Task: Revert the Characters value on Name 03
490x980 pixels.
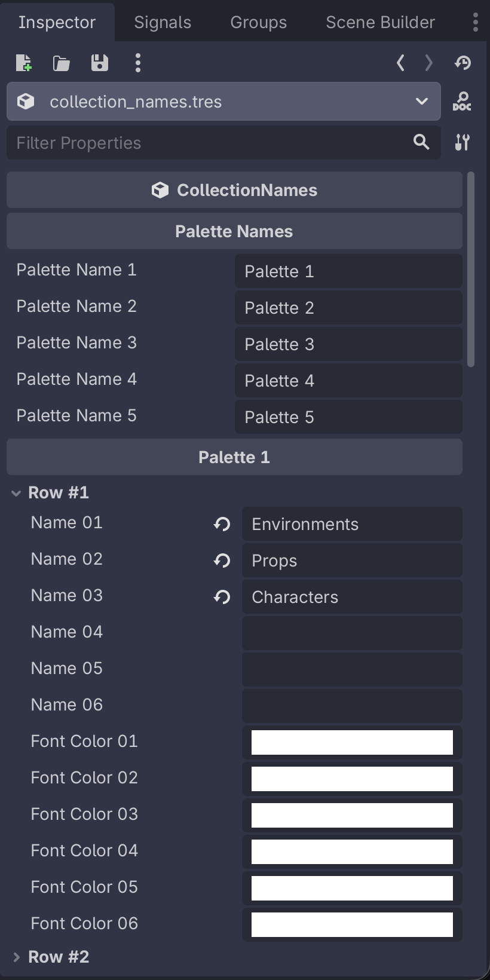Action: click(222, 597)
